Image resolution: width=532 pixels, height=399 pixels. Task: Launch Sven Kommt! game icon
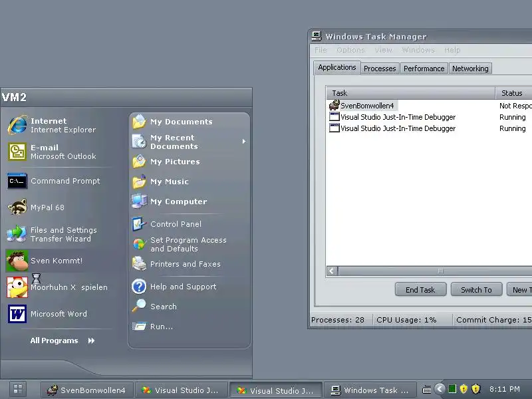(17, 261)
